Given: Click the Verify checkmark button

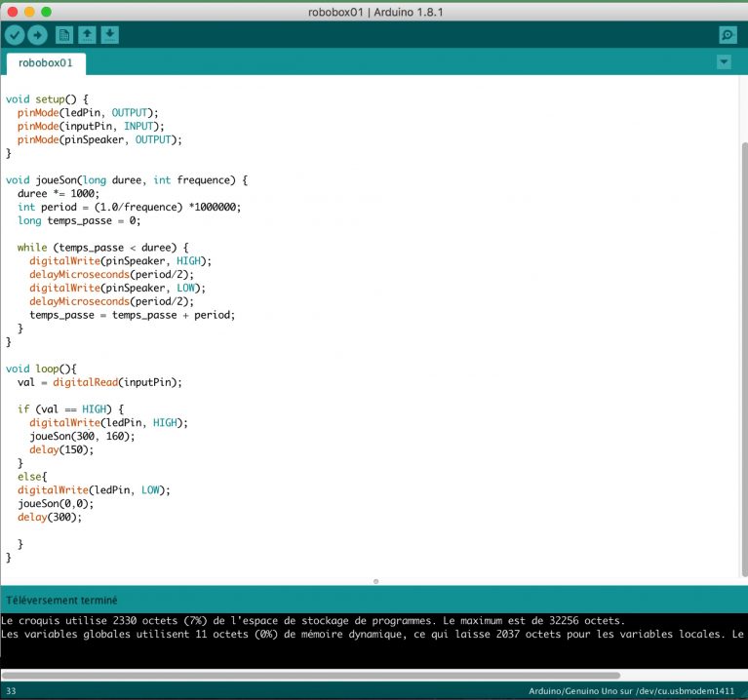Looking at the screenshot, I should 15,35.
